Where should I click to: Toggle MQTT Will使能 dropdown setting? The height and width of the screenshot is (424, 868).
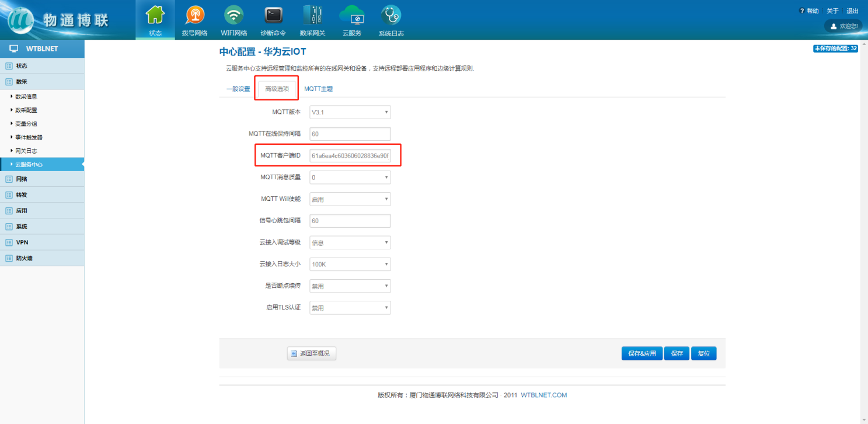click(350, 199)
